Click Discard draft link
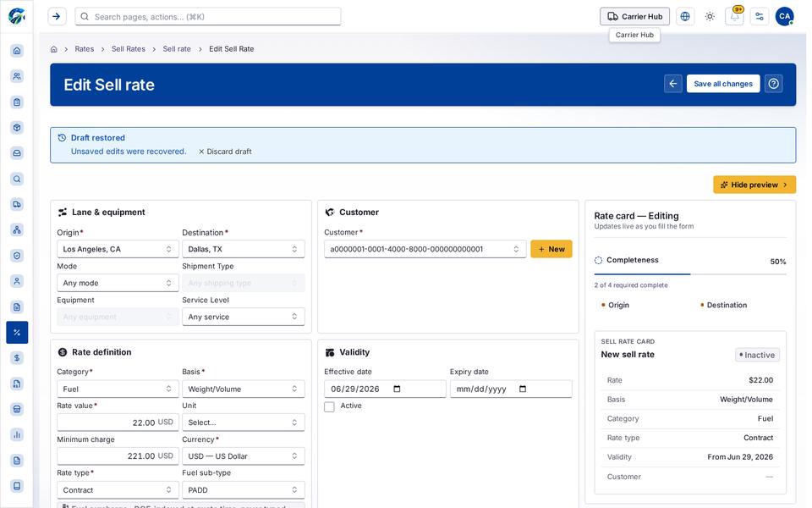 coord(225,152)
